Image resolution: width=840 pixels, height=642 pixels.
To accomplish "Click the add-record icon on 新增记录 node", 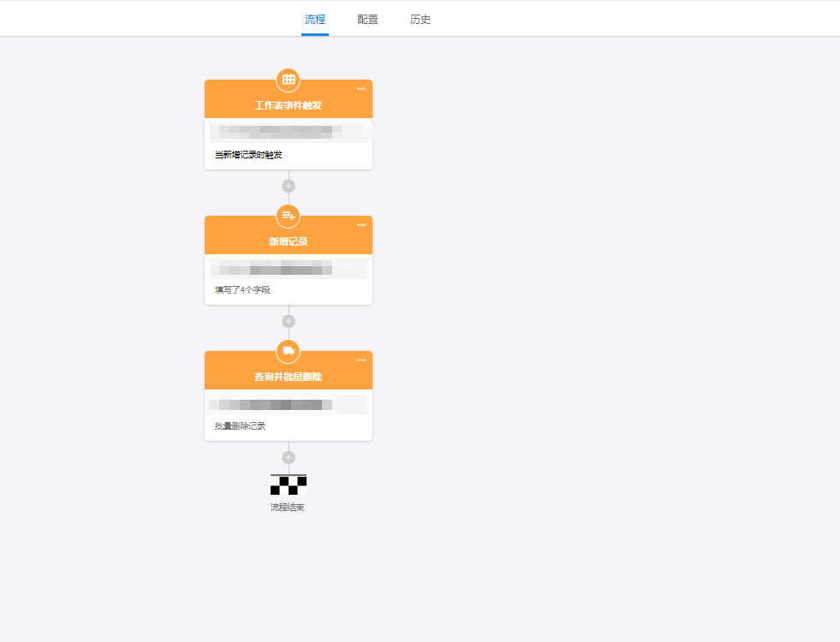I will (289, 216).
